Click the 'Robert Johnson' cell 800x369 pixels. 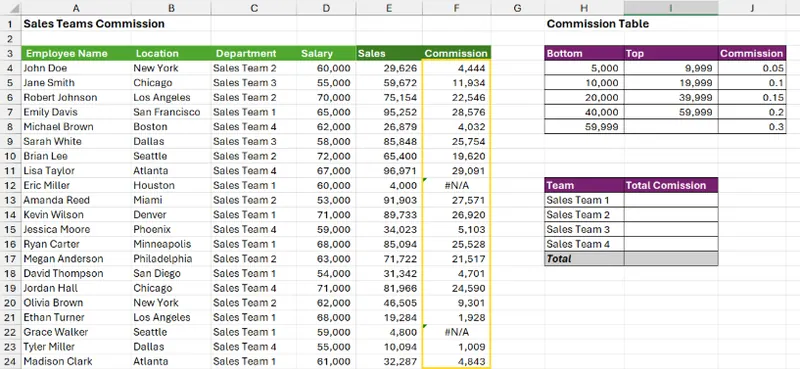point(76,97)
